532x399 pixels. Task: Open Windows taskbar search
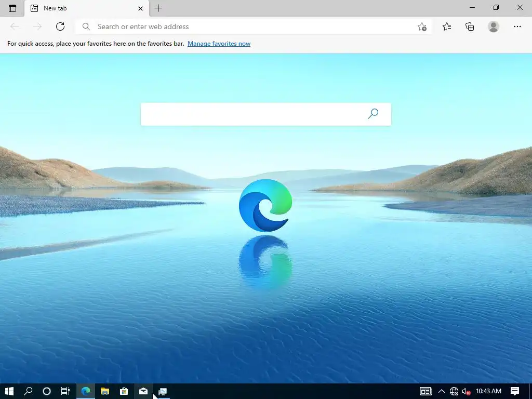point(28,391)
